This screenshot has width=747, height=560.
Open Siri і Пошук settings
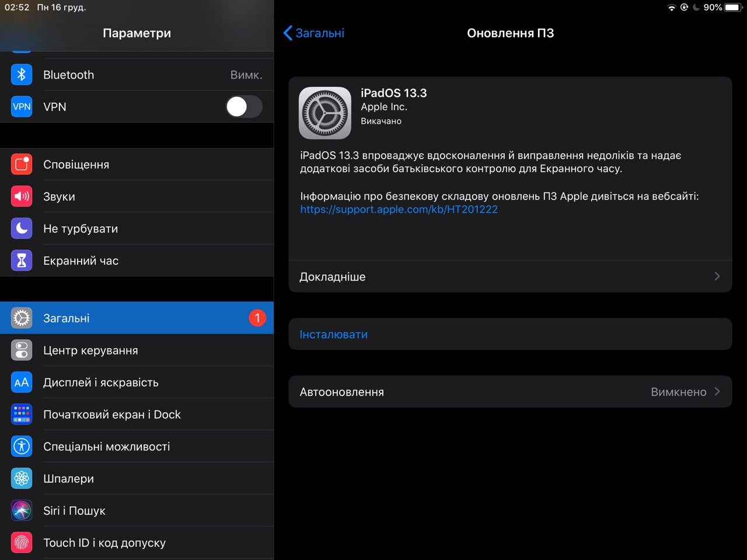(137, 510)
